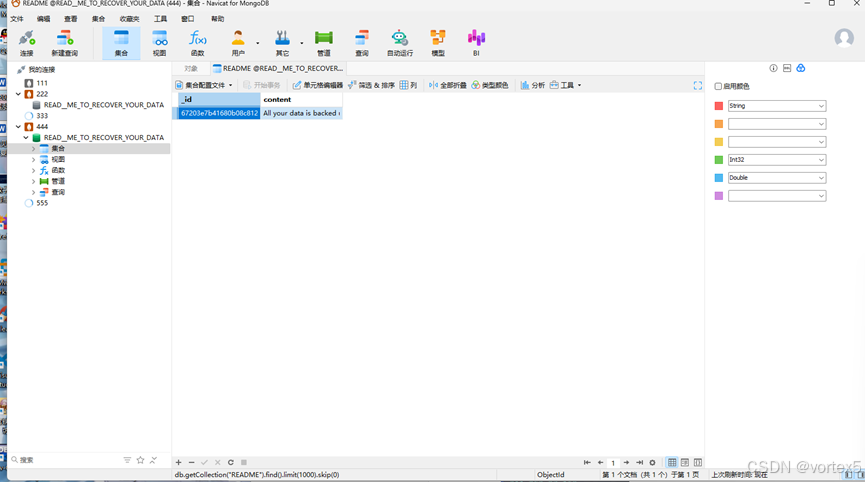865x482 pixels.
Task: Click the 其它 (Others) toolbar icon
Action: [x=282, y=43]
